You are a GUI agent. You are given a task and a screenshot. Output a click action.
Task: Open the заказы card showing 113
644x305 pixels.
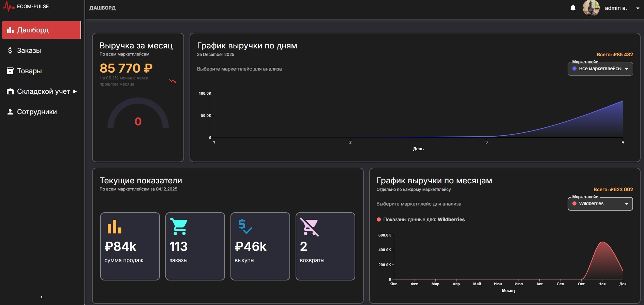pos(195,246)
